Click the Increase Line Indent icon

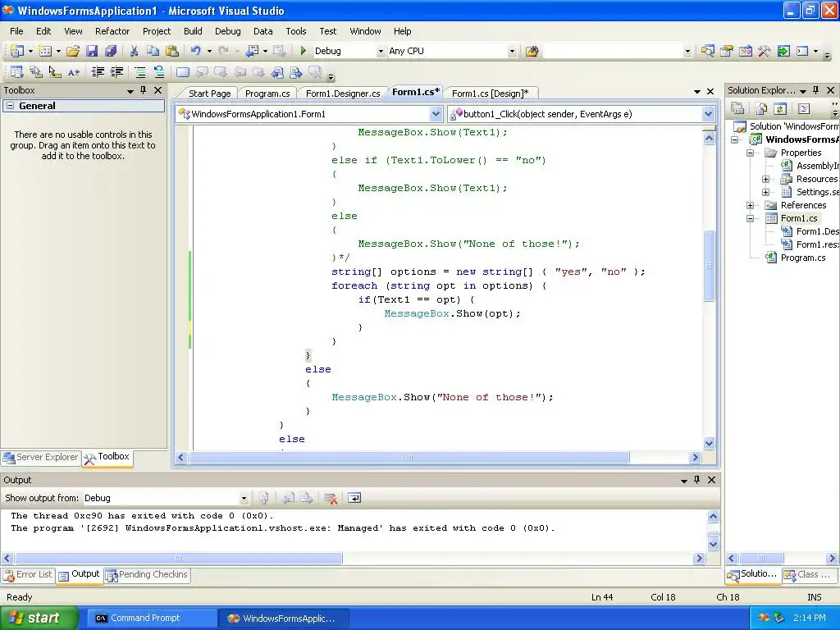[116, 72]
